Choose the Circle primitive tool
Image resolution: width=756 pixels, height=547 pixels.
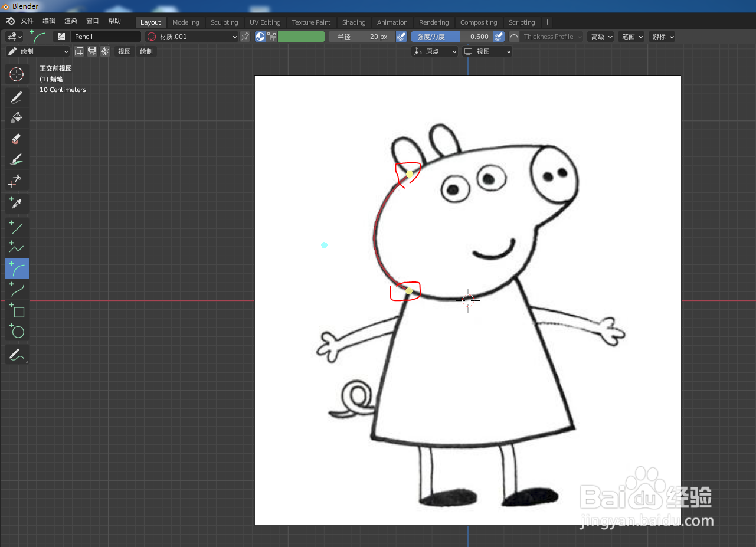click(x=17, y=331)
